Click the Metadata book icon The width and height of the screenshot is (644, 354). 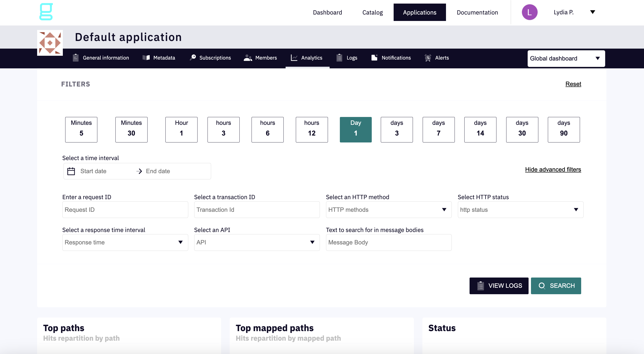(146, 58)
